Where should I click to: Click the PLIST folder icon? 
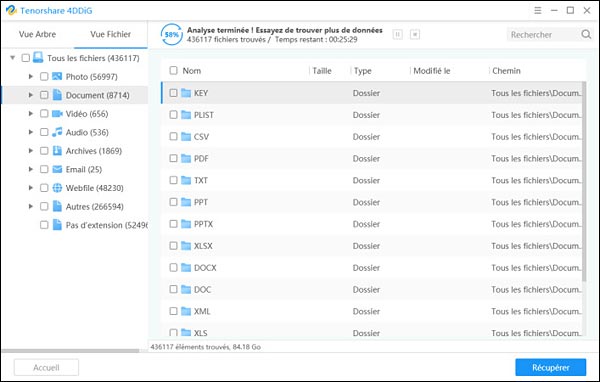[186, 115]
